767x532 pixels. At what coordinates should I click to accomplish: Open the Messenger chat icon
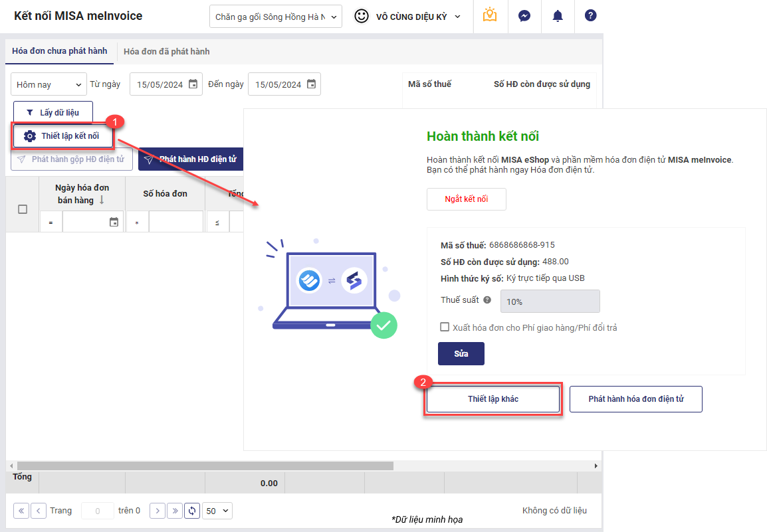tap(524, 16)
